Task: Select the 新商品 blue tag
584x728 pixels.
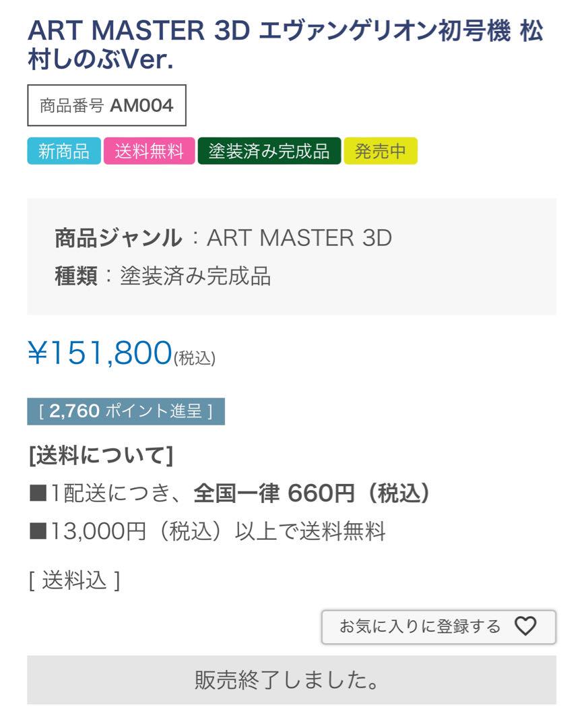Action: click(x=64, y=151)
